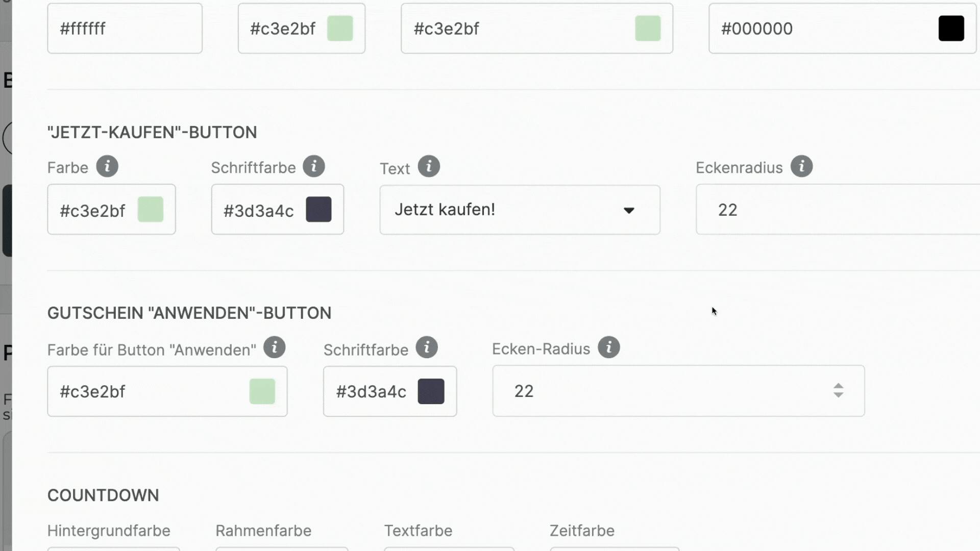
Task: Click info icon next to Ecken-Radius label
Action: click(x=608, y=347)
